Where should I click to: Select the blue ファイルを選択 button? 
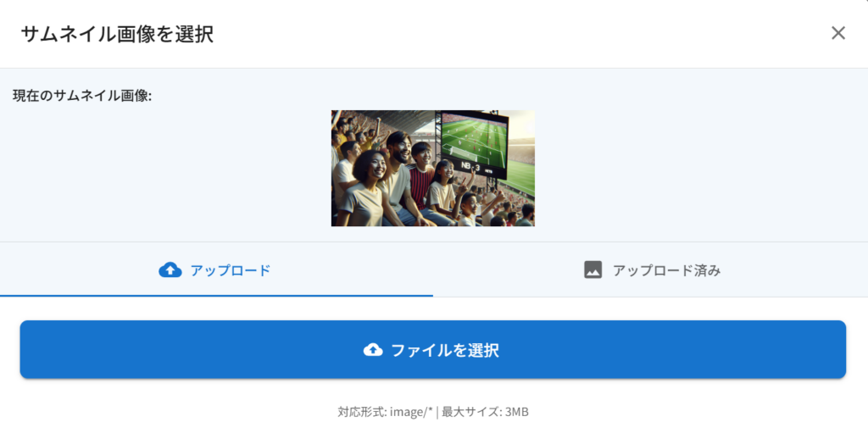point(433,349)
